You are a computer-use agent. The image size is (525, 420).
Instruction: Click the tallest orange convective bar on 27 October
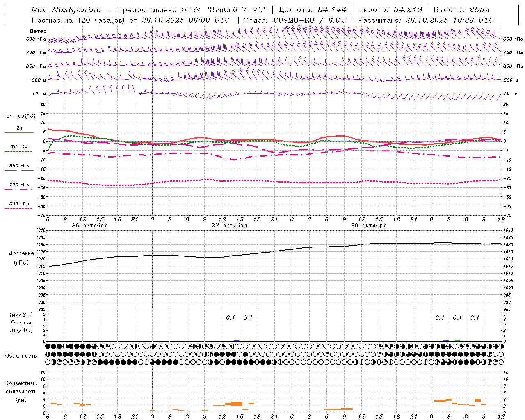click(237, 404)
